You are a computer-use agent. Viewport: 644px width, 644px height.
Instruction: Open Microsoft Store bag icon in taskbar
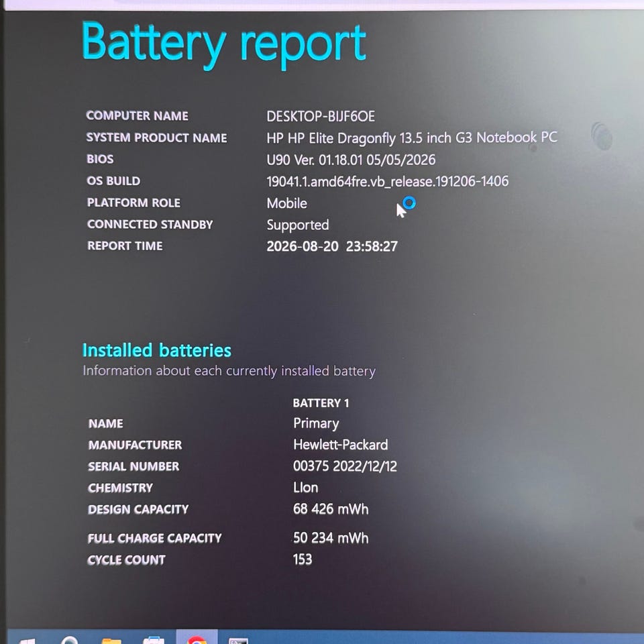(x=154, y=640)
